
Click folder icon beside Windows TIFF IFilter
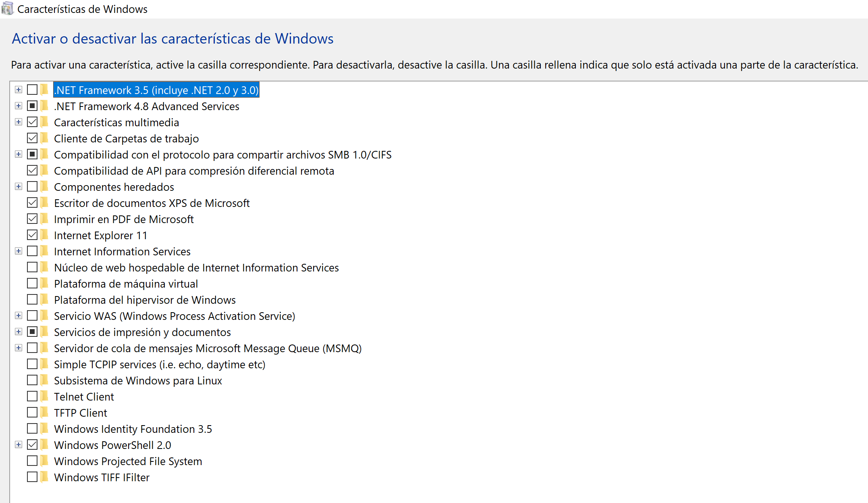point(44,477)
